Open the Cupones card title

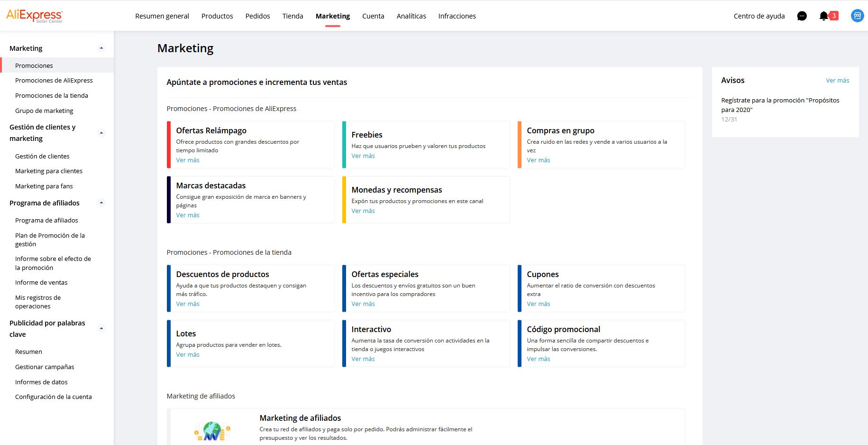click(x=543, y=274)
